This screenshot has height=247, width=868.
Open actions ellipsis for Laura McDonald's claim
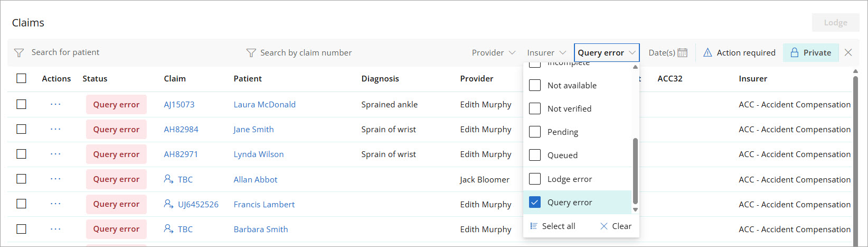55,104
